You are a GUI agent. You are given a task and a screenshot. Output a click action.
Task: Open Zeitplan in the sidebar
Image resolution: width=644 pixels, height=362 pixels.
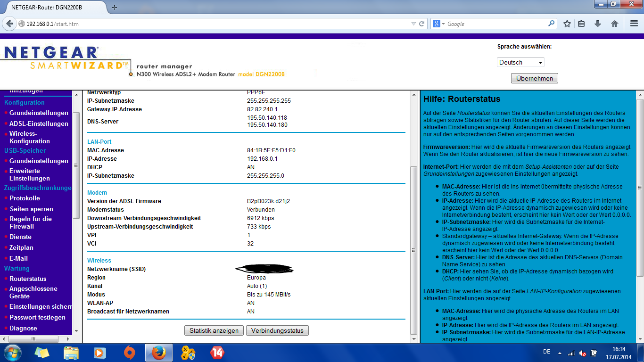tap(21, 248)
